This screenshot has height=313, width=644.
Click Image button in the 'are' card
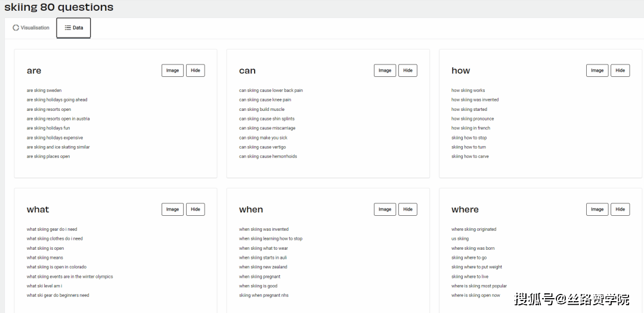click(172, 70)
